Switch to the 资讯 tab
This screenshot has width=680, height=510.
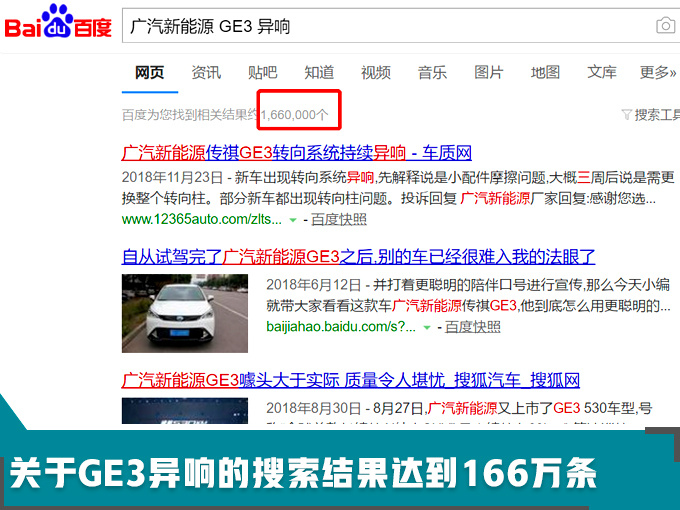[x=206, y=72]
